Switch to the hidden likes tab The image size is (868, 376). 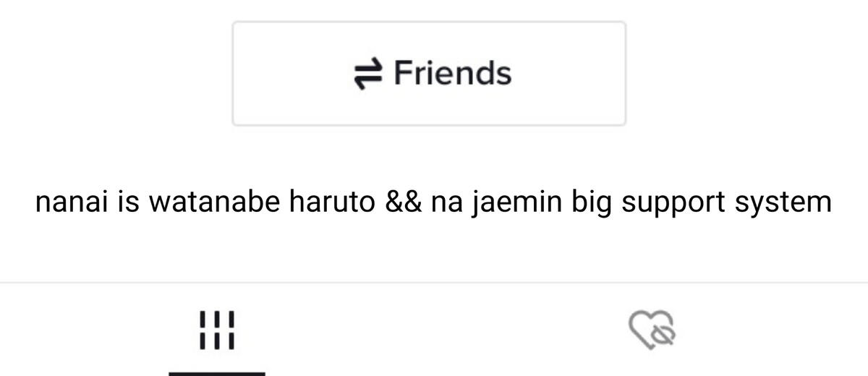[x=652, y=331]
